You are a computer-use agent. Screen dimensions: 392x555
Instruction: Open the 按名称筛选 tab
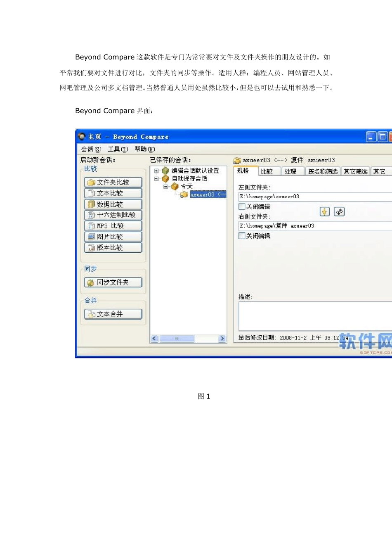click(323, 171)
